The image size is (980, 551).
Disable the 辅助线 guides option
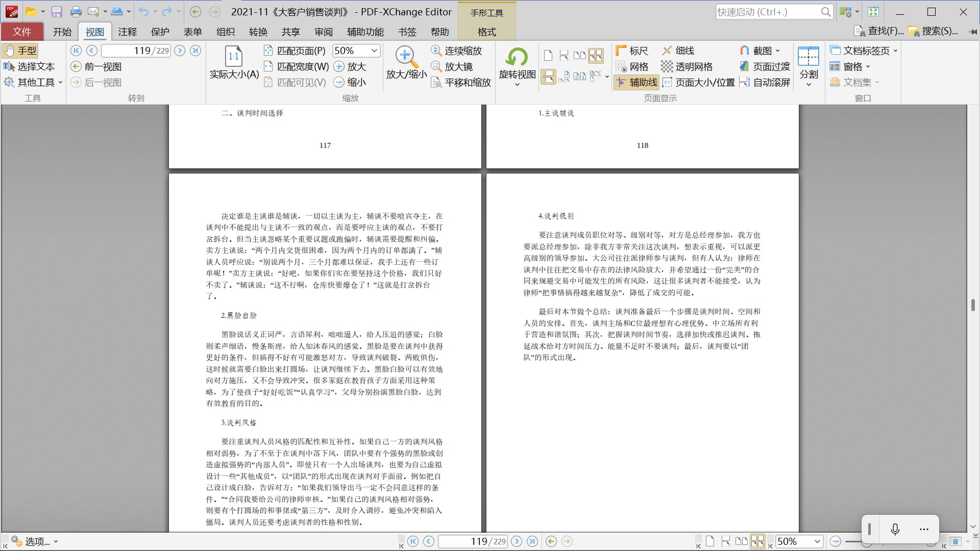[636, 82]
